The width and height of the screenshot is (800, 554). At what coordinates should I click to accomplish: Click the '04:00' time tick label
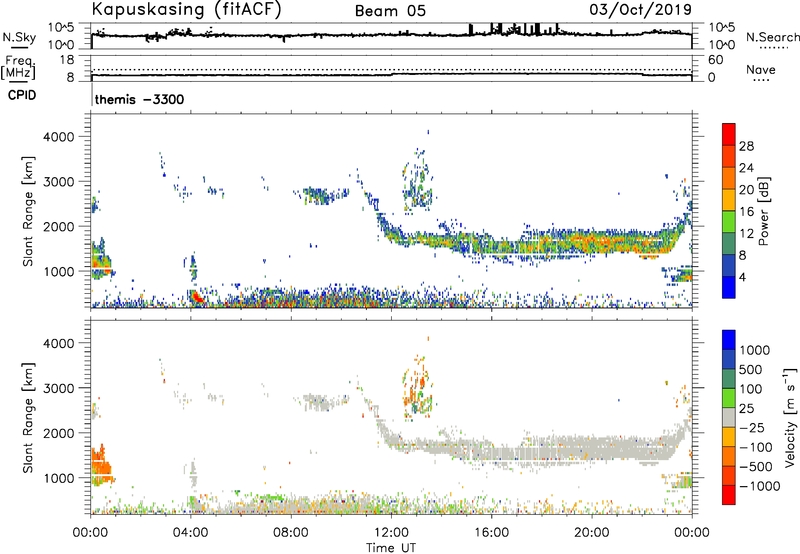pos(191,533)
